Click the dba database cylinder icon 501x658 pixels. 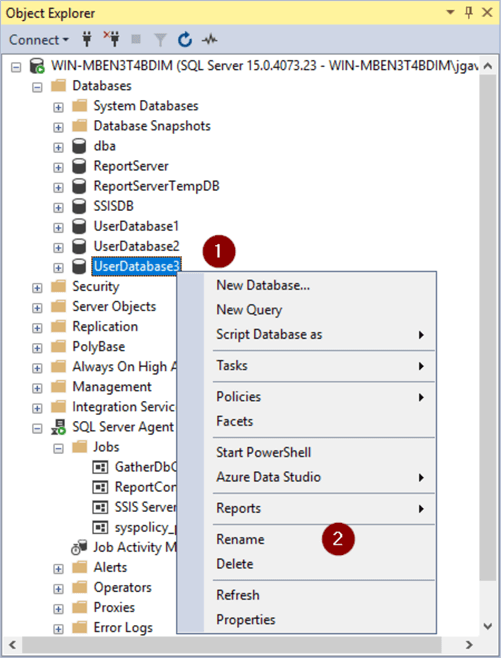pos(79,146)
